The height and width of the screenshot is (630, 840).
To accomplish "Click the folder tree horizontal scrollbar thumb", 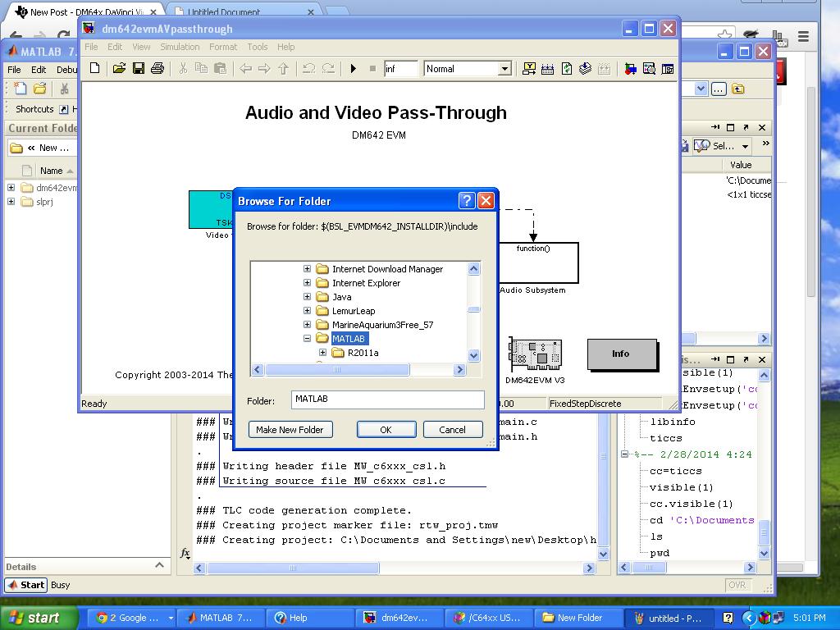I will pyautogui.click(x=337, y=369).
